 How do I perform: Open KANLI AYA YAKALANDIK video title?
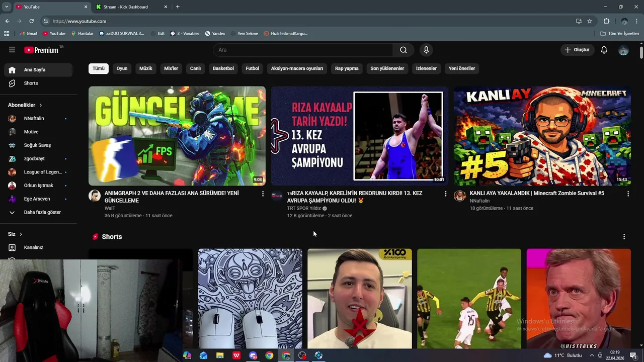537,193
